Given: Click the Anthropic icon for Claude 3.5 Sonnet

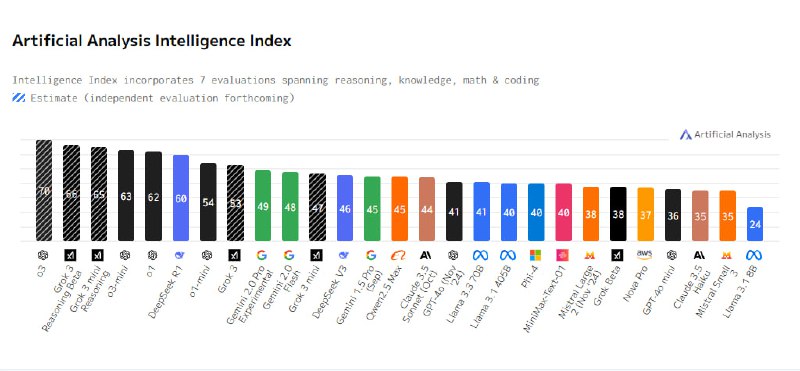Looking at the screenshot, I should [x=426, y=255].
